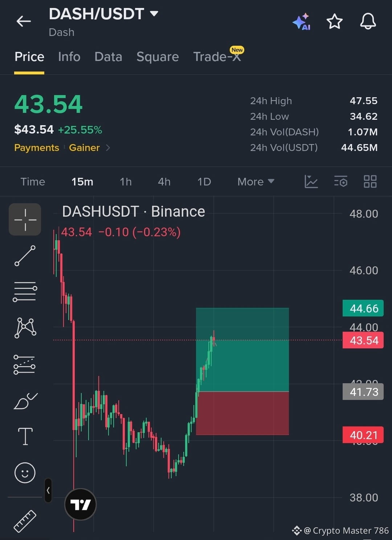Screen dimensions: 392x540
Task: Click the TradingView logo badge
Action: [x=80, y=504]
